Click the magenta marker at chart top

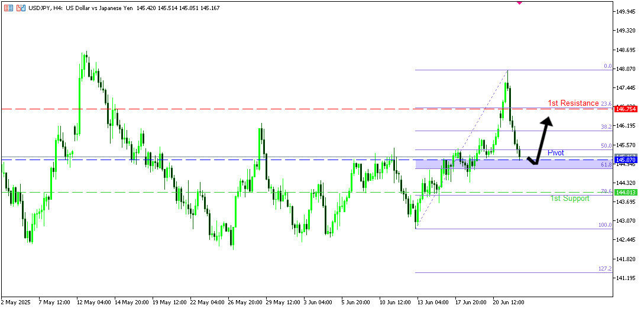pyautogui.click(x=519, y=2)
